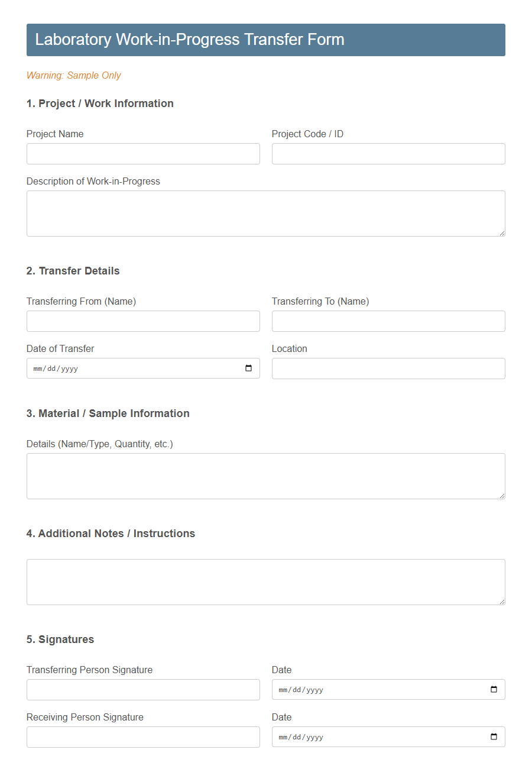This screenshot has height=769, width=532.
Task: Click the Project Code / ID input field
Action: 388,154
